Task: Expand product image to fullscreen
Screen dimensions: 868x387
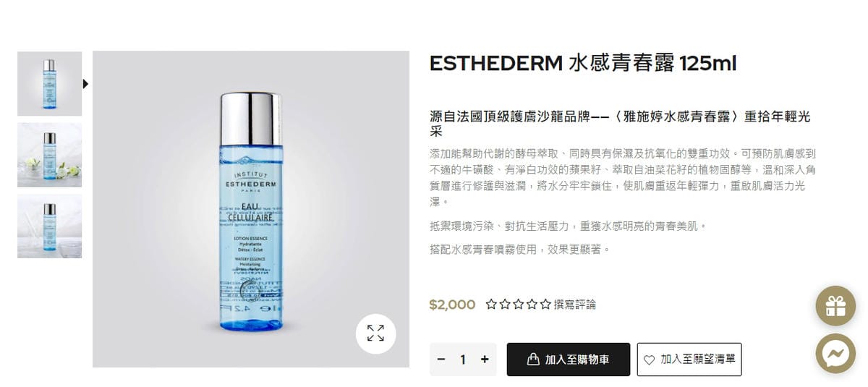Action: [375, 333]
